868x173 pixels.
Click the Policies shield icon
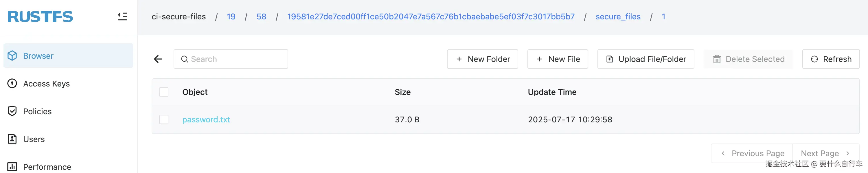[x=12, y=111]
